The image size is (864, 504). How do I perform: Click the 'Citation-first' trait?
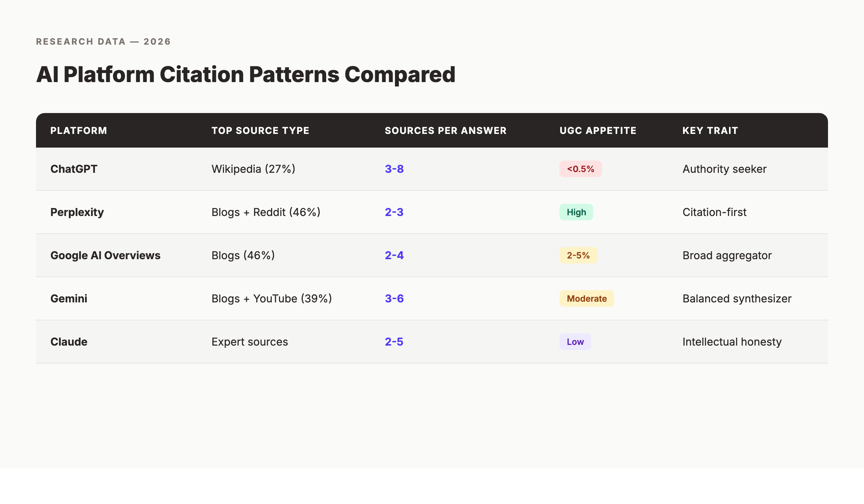tap(715, 212)
